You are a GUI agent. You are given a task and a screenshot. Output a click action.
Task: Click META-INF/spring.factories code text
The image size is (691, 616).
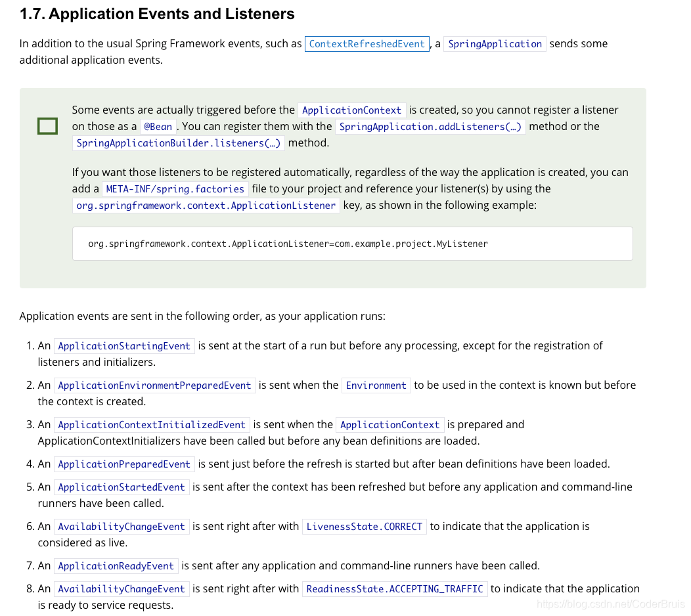tap(175, 189)
